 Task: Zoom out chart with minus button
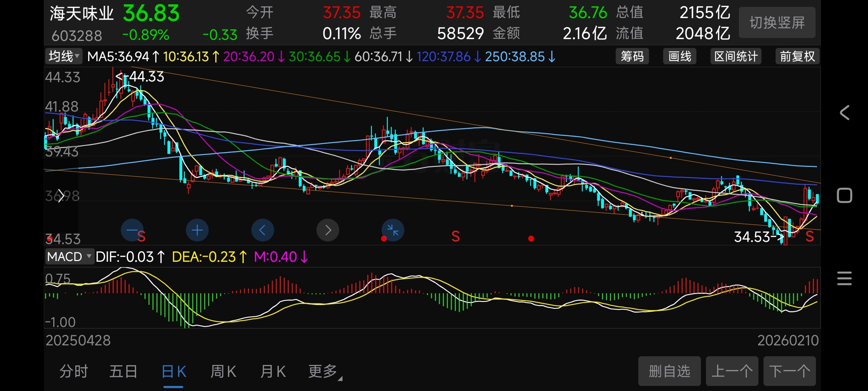(132, 230)
